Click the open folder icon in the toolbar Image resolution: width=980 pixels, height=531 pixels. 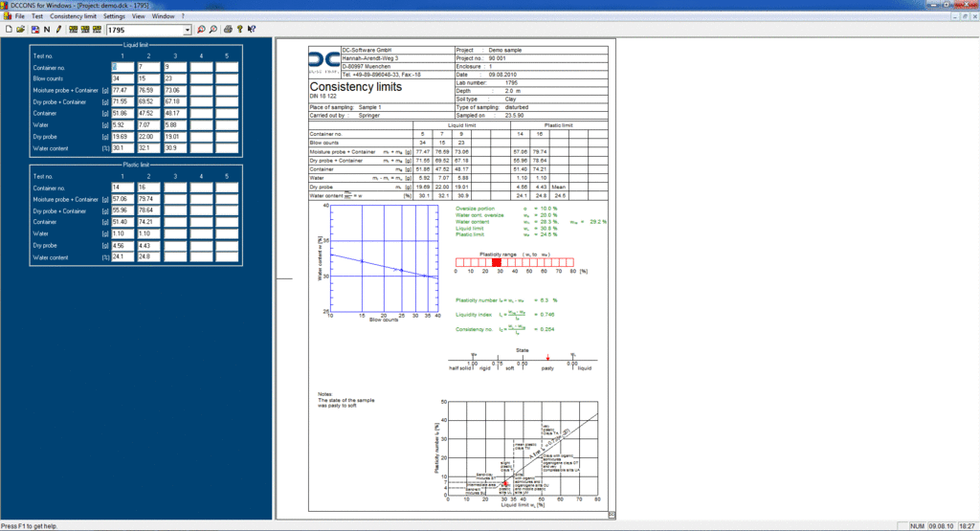(x=21, y=30)
